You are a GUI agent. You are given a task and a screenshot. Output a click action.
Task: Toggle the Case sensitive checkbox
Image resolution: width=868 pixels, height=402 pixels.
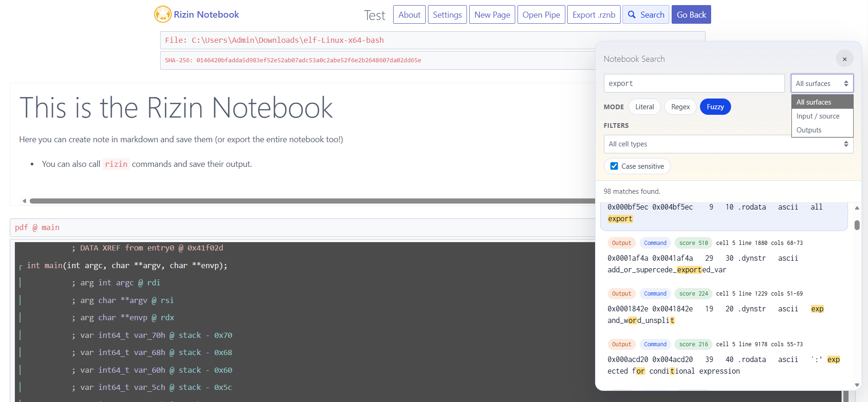pyautogui.click(x=614, y=166)
